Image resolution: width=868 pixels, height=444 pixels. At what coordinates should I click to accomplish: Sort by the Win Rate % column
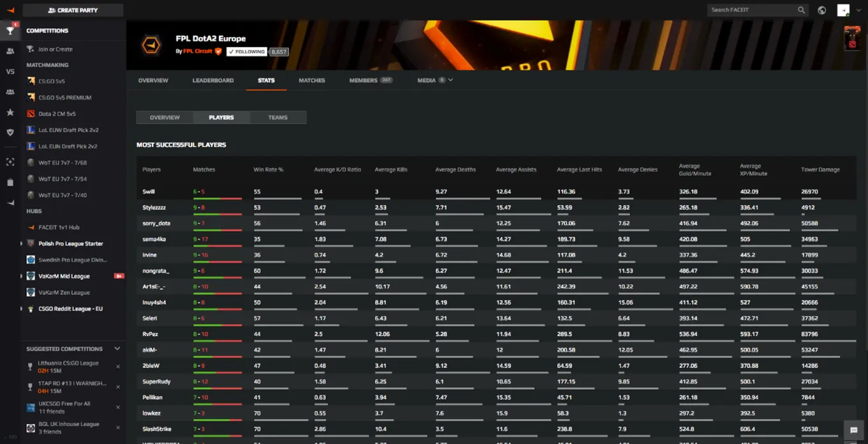268,170
